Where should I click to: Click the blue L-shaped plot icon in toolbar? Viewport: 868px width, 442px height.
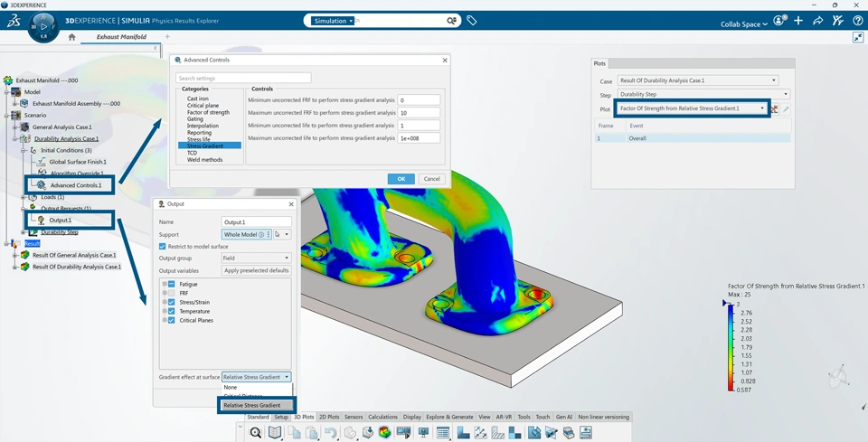(463, 433)
